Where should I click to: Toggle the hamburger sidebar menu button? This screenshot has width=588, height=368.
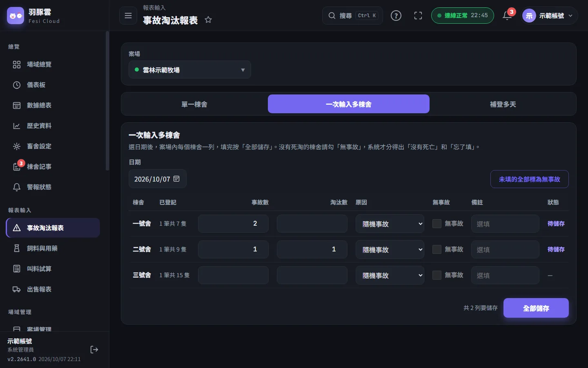pyautogui.click(x=128, y=16)
